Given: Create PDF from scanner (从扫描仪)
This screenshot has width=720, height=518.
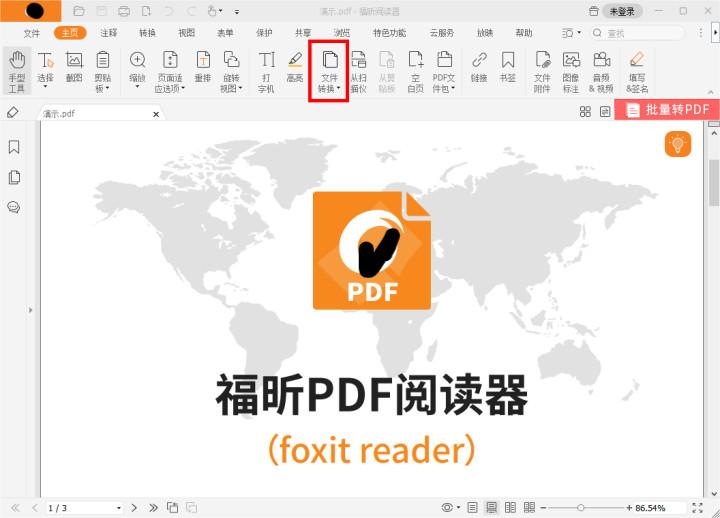Looking at the screenshot, I should (x=359, y=72).
